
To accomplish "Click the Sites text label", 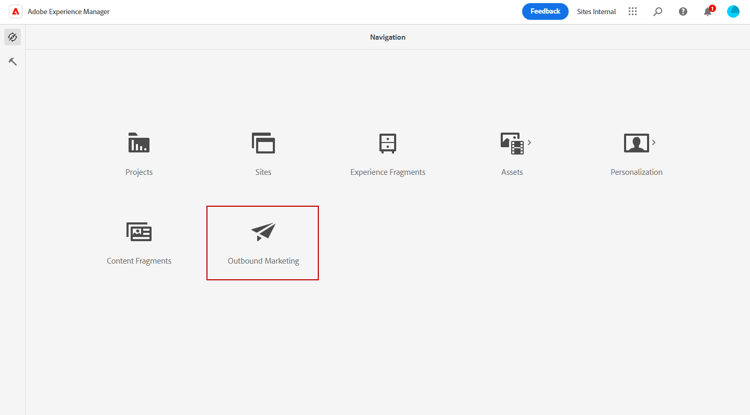I will click(x=263, y=172).
